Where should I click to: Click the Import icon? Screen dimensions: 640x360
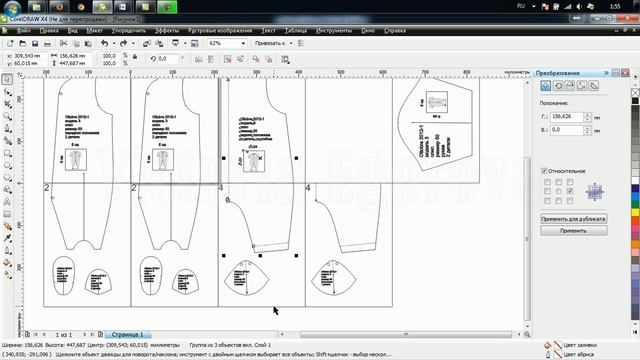[x=147, y=43]
